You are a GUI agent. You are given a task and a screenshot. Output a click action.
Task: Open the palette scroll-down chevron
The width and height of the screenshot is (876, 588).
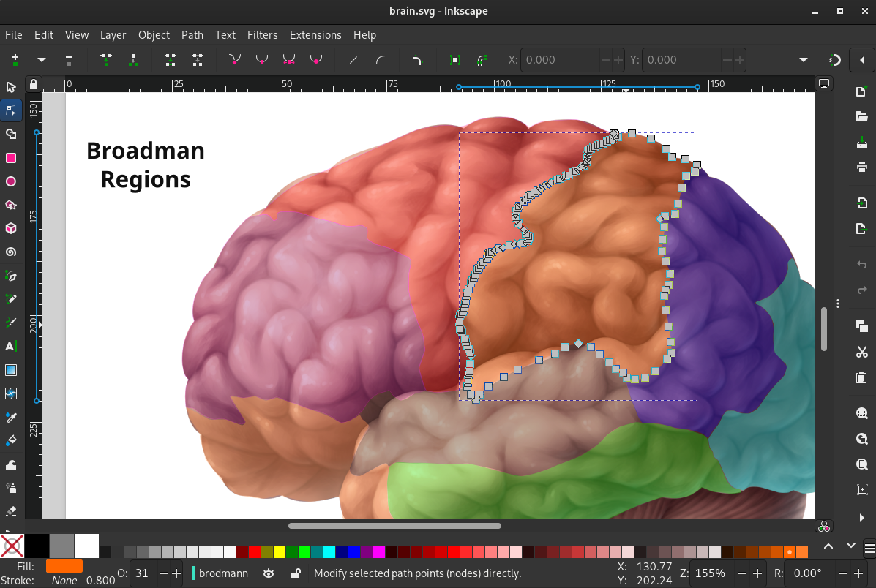tap(851, 545)
